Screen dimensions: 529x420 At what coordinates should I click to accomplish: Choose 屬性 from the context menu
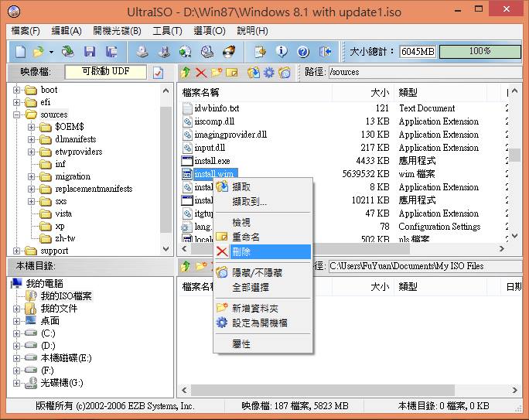(x=263, y=343)
